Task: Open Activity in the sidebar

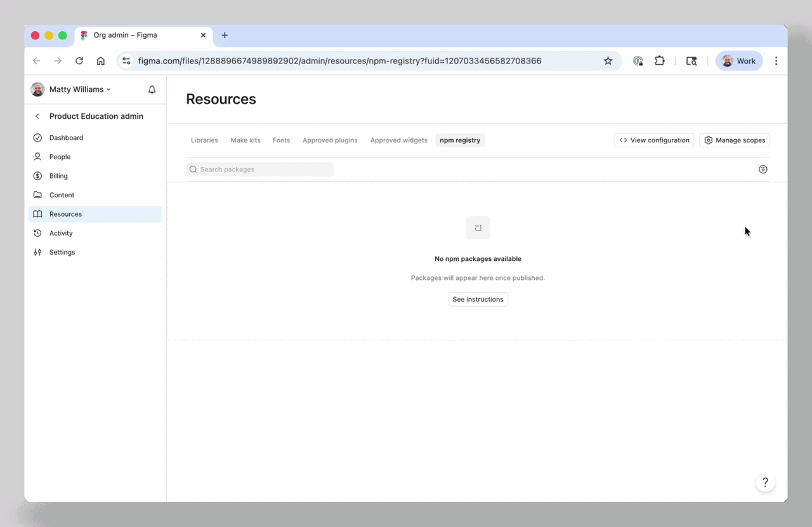Action: pos(95,233)
